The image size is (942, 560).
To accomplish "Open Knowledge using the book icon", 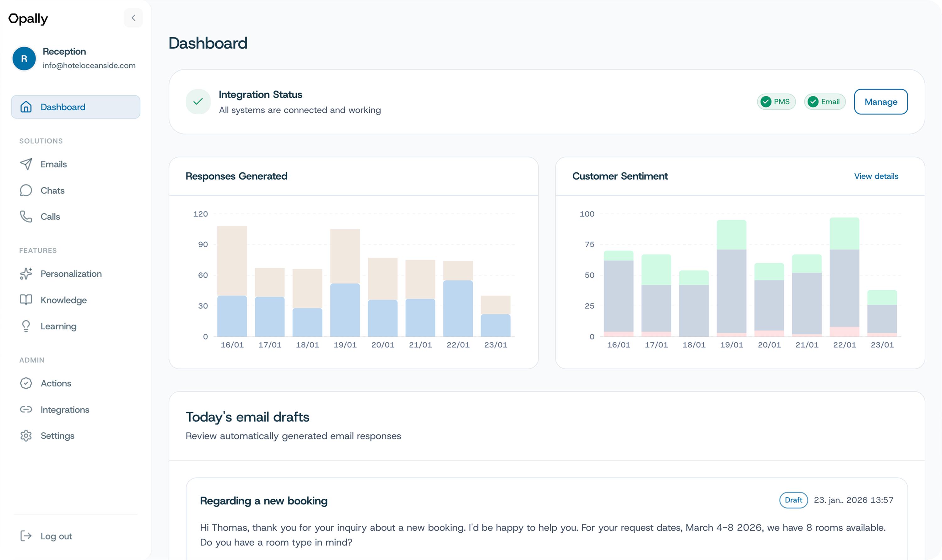I will pyautogui.click(x=25, y=300).
